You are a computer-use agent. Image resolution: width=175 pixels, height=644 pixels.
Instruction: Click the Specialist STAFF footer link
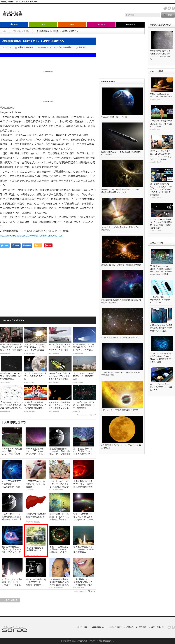click(98, 627)
